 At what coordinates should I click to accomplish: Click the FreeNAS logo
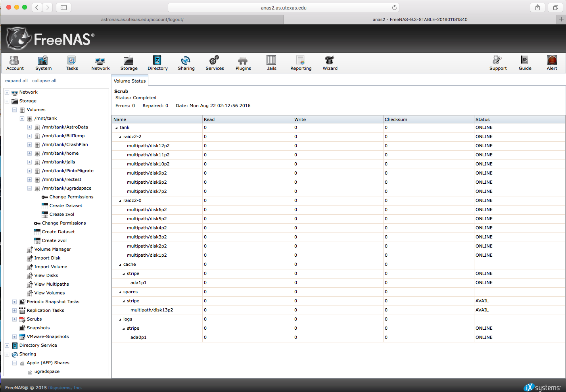tap(50, 38)
